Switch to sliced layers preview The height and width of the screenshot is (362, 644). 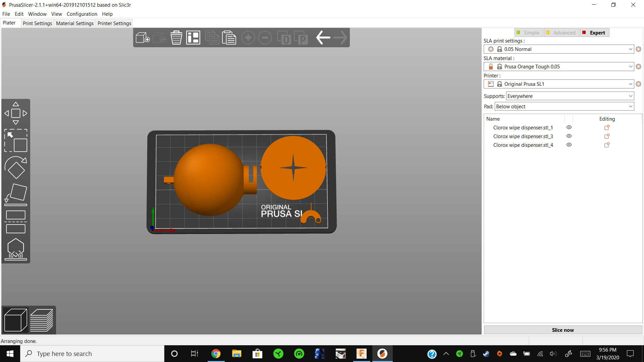coord(42,320)
